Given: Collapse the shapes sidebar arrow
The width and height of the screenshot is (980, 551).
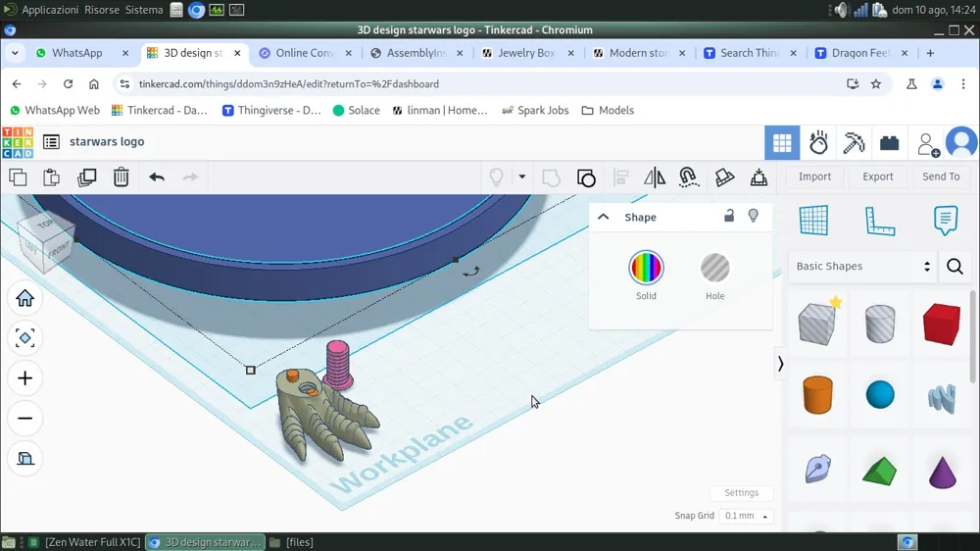Looking at the screenshot, I should click(780, 364).
